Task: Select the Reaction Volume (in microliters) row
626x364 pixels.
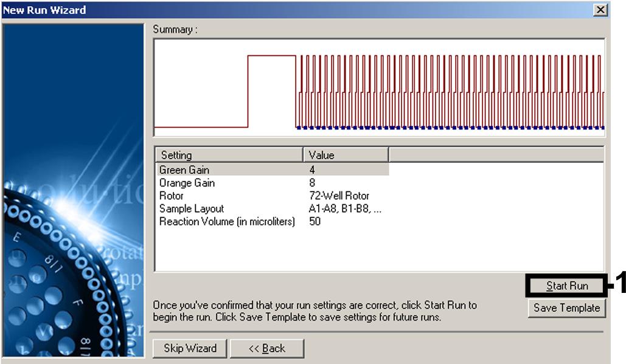Action: [x=273, y=221]
